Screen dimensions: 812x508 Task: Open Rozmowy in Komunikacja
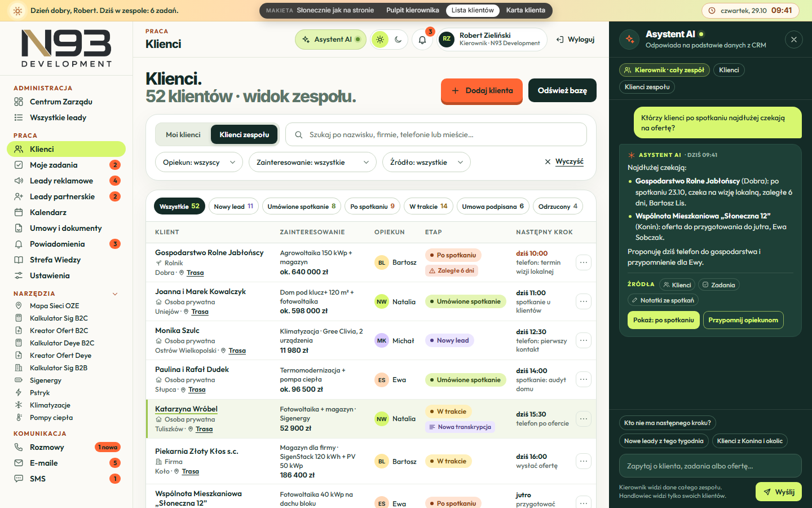point(67,447)
